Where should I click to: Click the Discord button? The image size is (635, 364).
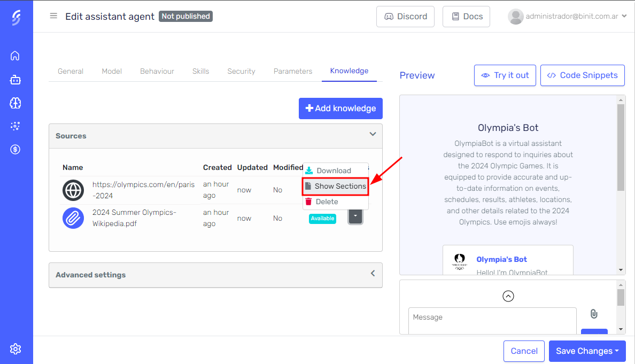pyautogui.click(x=405, y=17)
